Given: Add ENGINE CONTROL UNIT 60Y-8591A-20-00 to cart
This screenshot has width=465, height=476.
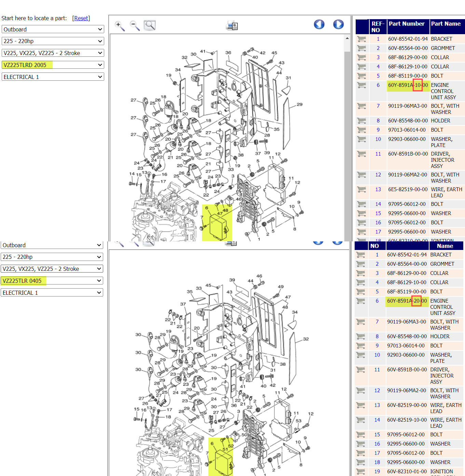Looking at the screenshot, I should coord(360,301).
